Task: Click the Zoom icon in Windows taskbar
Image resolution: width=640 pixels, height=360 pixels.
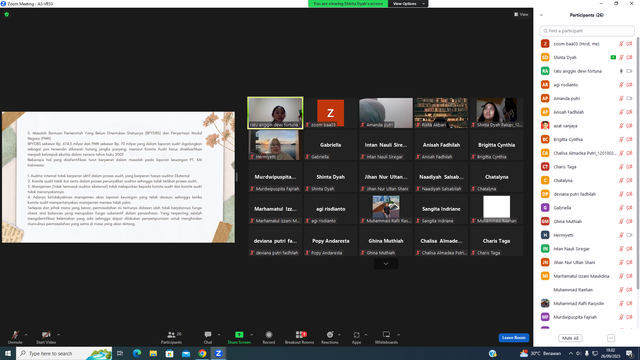Action: (218, 353)
